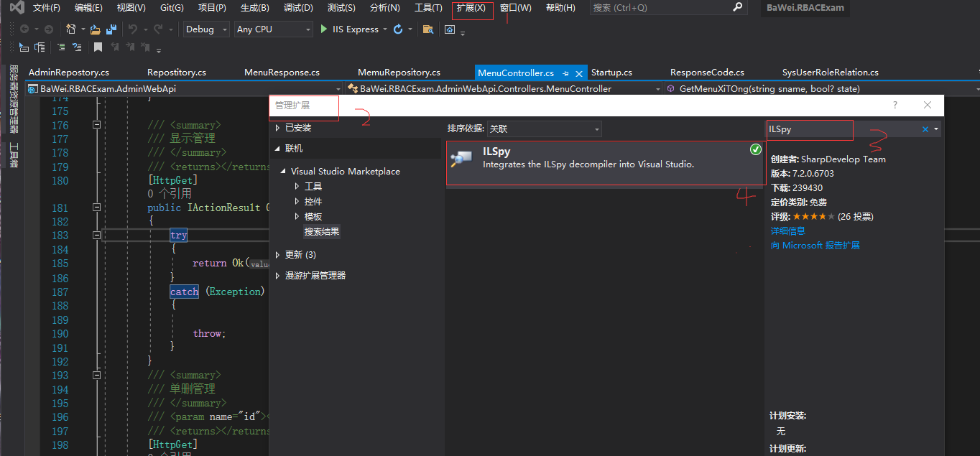
Task: Click 向 Microsoft 报告扩展 link
Action: pyautogui.click(x=815, y=246)
